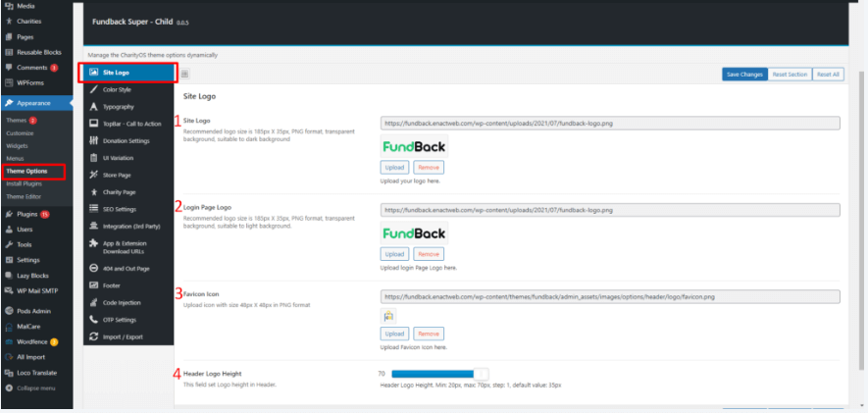Image resolution: width=868 pixels, height=413 pixels.
Task: Click the Typography letter A icon
Action: pos(93,107)
